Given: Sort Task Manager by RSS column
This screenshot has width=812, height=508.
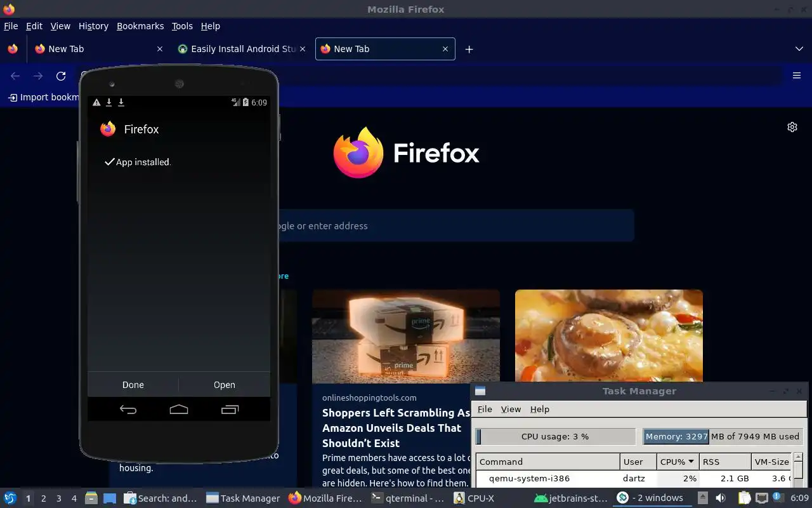Looking at the screenshot, I should pyautogui.click(x=725, y=462).
